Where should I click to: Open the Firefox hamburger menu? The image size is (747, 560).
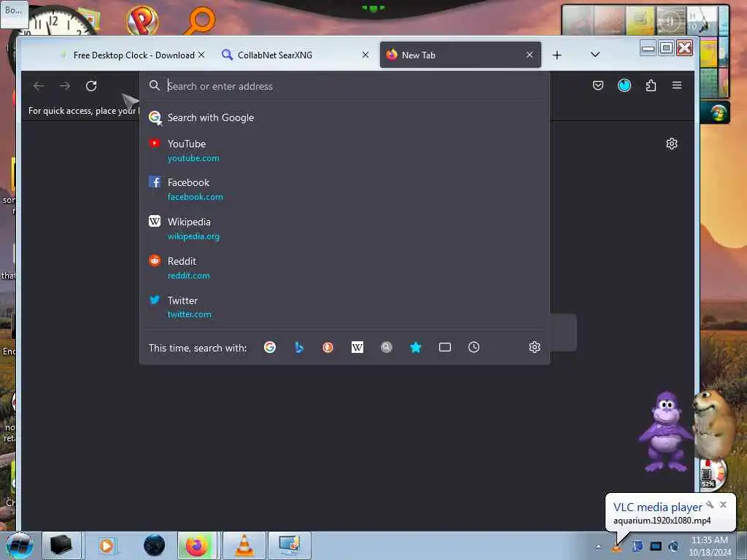pyautogui.click(x=677, y=85)
